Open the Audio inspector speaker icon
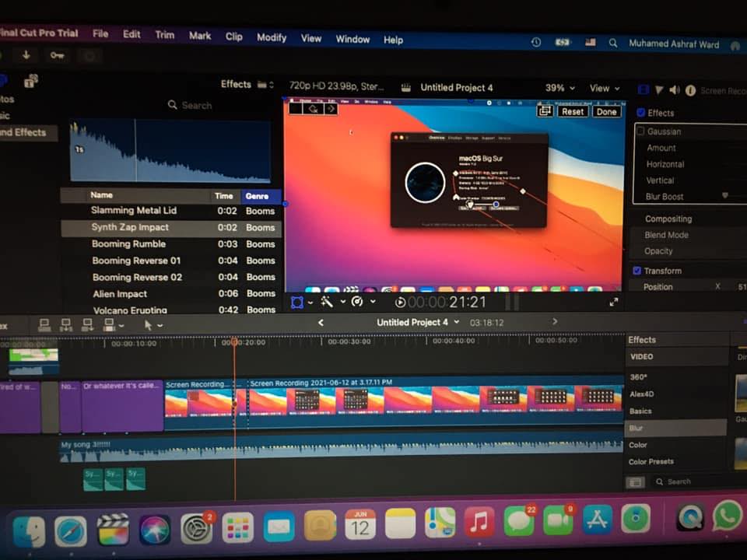Viewport: 747px width, 560px height. 675,89
